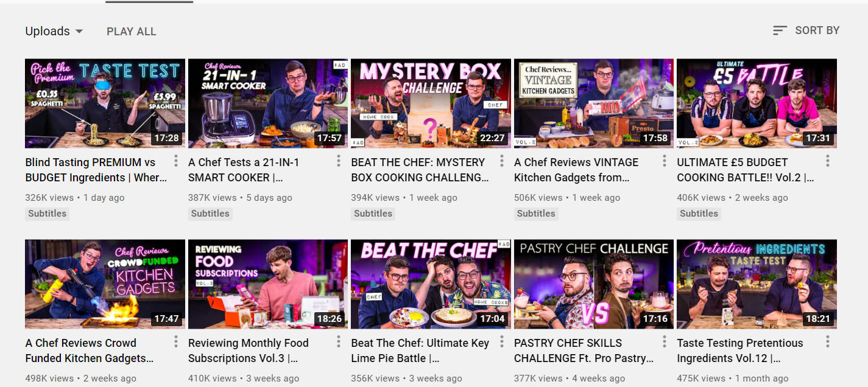Open three-dot menu for Pastry Chef Skills video
Viewport: 868px width, 387px height.
[665, 341]
